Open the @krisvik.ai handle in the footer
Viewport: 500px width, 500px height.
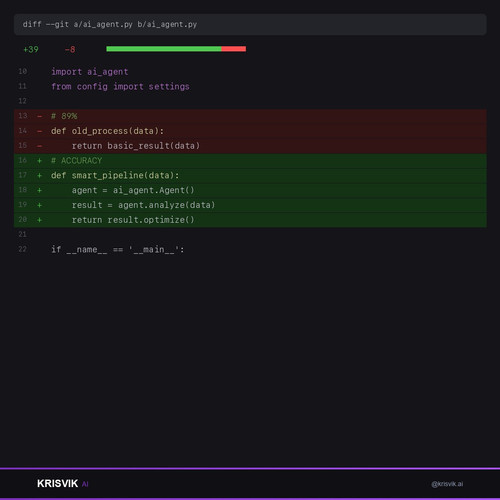point(447,484)
